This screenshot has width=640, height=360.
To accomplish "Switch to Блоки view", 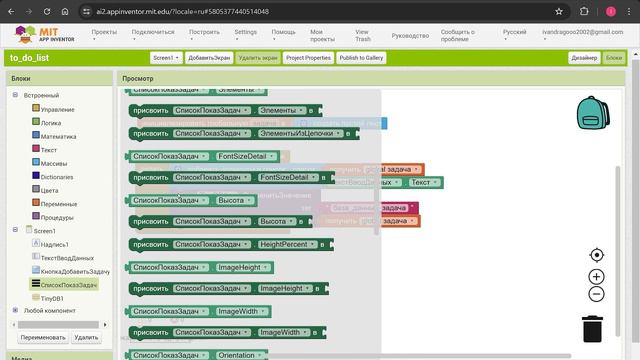I will coord(613,58).
